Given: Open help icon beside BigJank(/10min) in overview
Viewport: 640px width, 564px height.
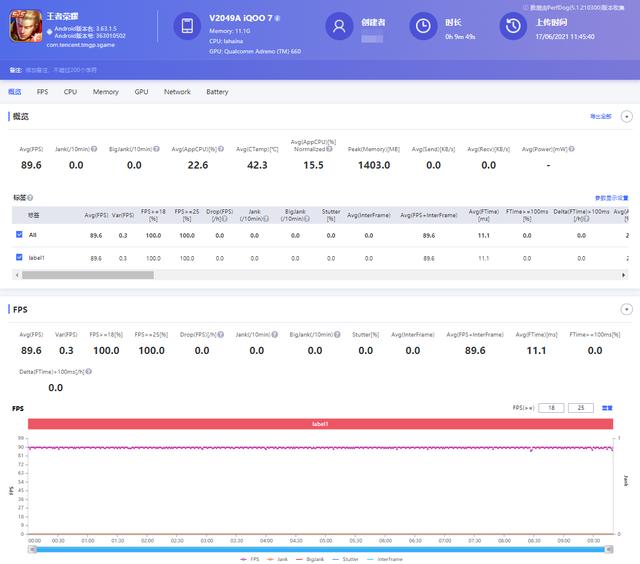Looking at the screenshot, I should click(156, 149).
